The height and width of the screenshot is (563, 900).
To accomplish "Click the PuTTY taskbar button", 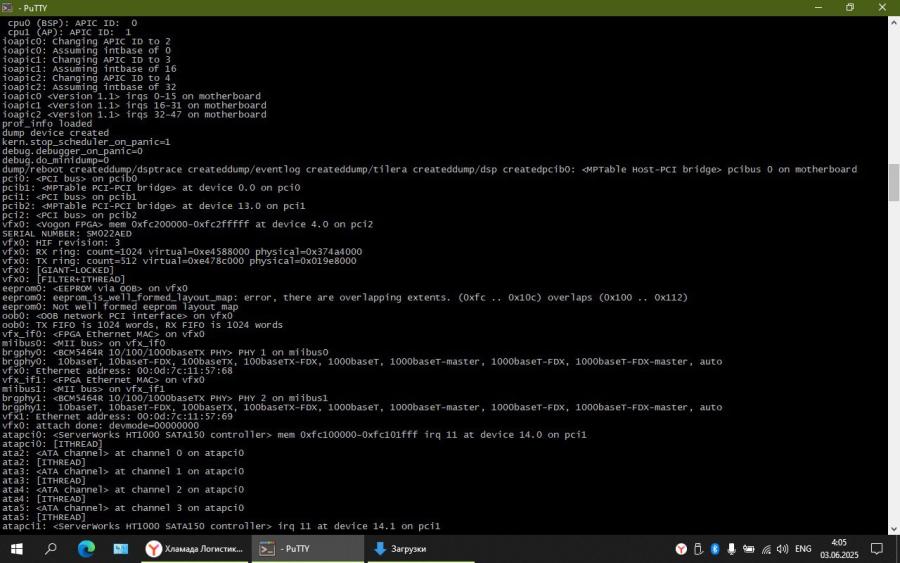I will 307,549.
